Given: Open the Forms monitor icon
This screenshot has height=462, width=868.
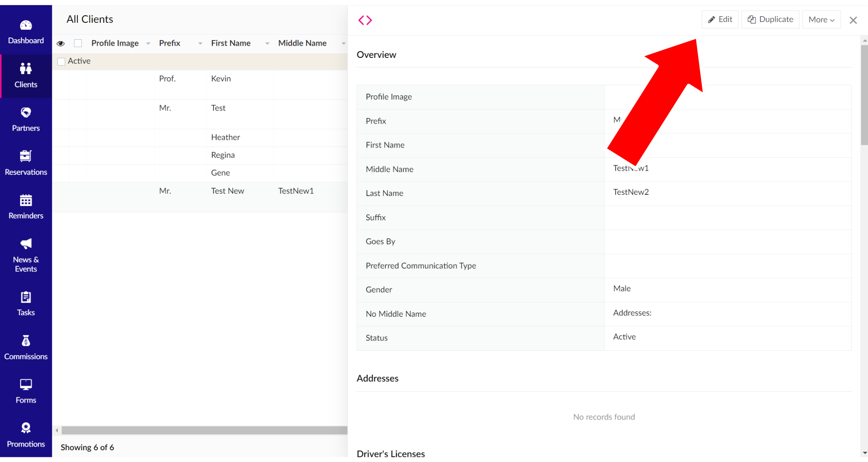Looking at the screenshot, I should coord(26,384).
